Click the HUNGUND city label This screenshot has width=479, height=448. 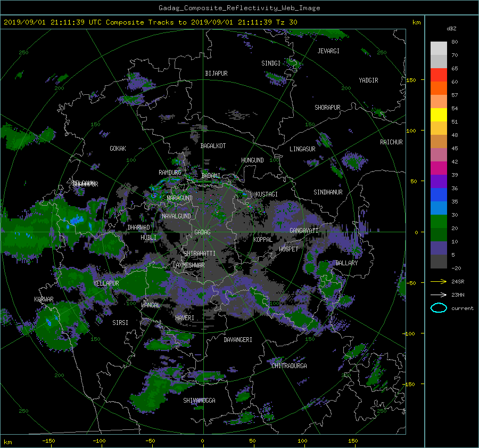coord(252,160)
